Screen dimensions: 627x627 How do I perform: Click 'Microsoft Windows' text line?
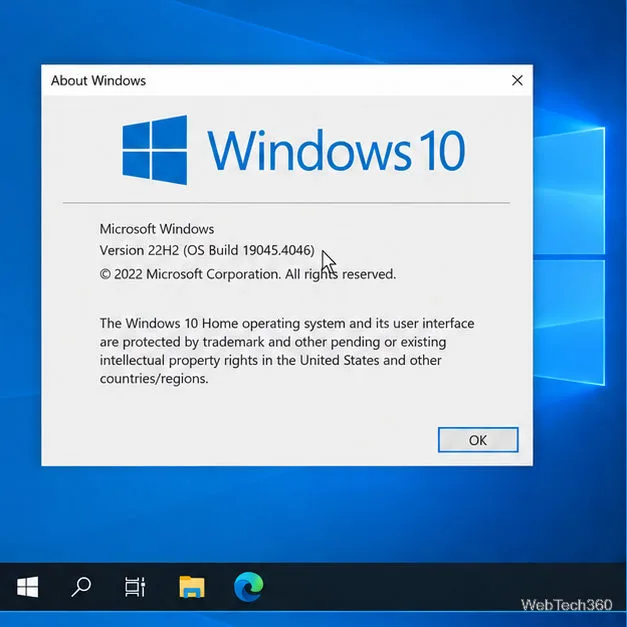tap(157, 229)
